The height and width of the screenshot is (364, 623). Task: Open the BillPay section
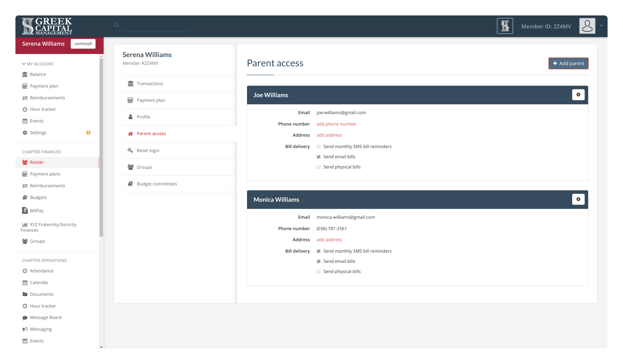click(x=37, y=210)
